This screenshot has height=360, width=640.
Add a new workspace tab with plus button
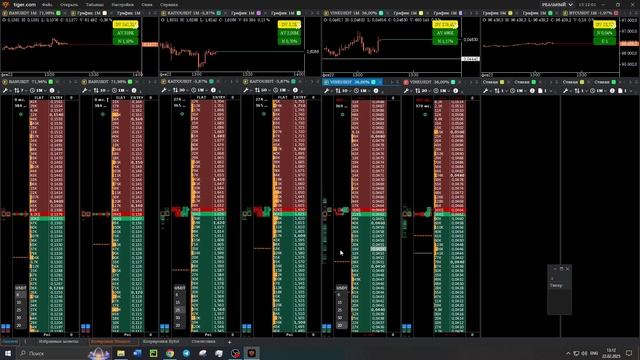click(229, 342)
